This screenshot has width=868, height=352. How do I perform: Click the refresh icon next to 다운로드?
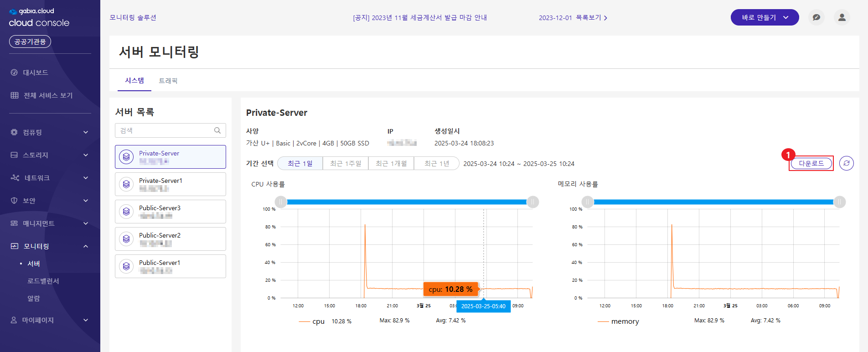(847, 163)
